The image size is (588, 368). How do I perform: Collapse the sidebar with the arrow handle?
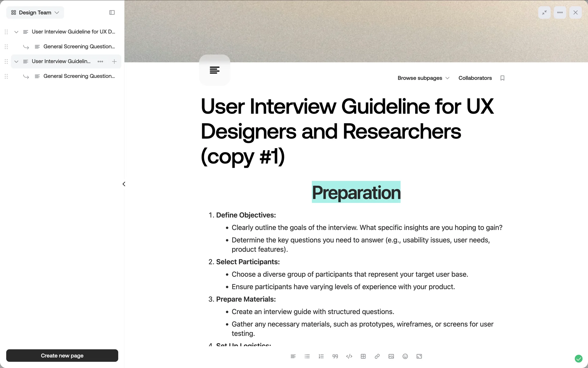pos(124,184)
